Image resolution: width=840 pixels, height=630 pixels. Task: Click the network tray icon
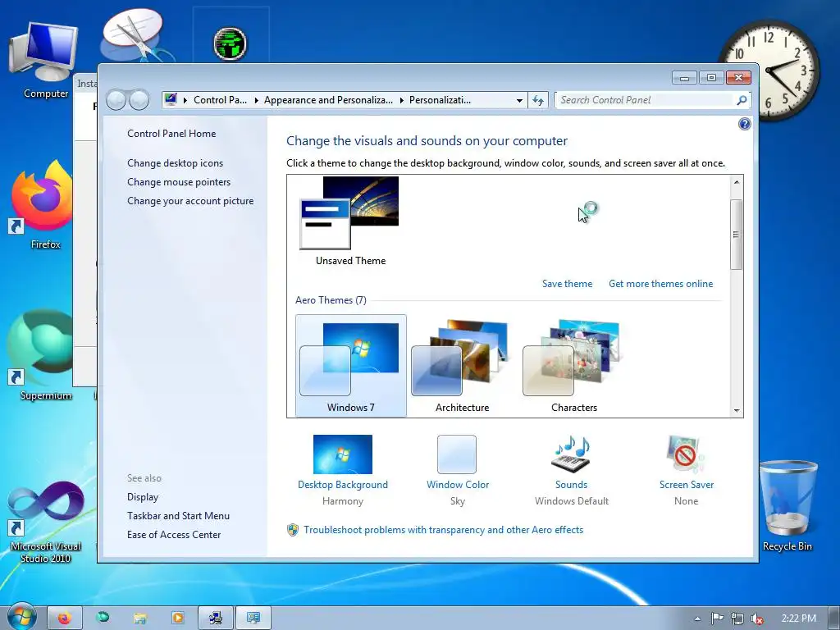[737, 619]
